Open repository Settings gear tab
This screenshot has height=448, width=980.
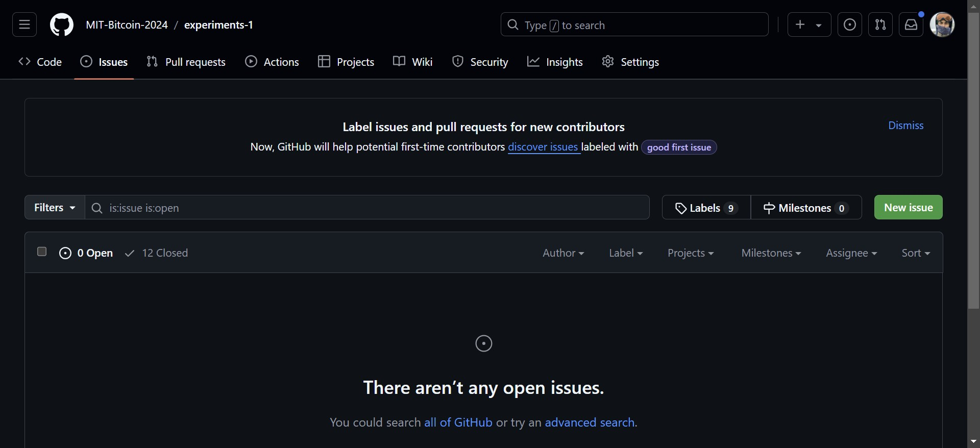[630, 62]
